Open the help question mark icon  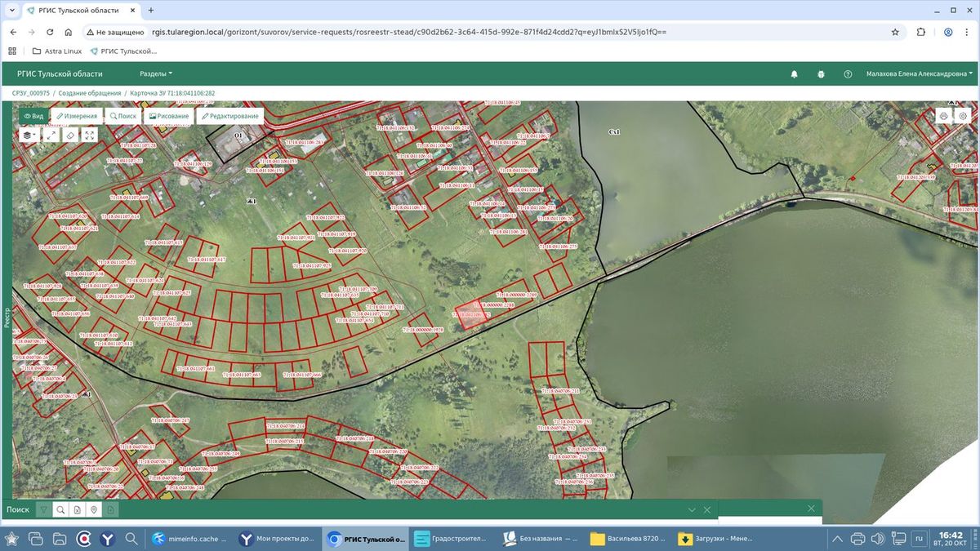tap(848, 73)
